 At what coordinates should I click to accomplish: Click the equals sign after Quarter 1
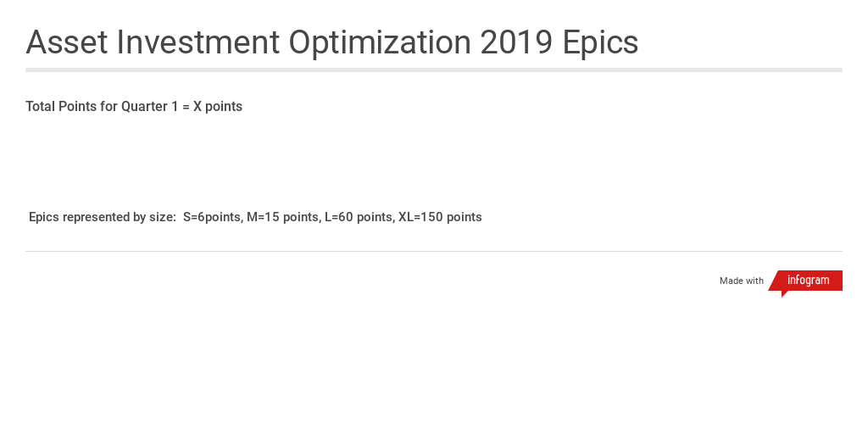point(186,107)
